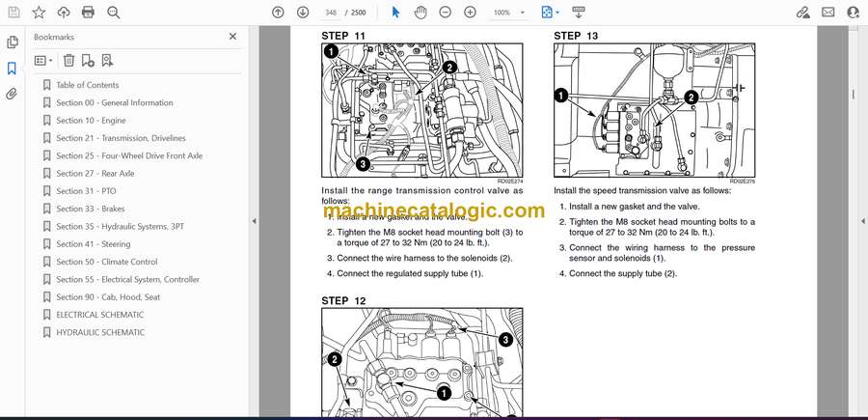Open Section 55 - Electrical System, Controller bookmark

coord(128,279)
